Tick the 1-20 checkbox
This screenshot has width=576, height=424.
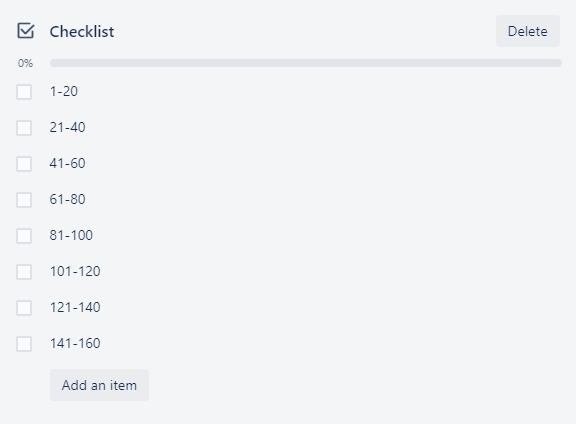point(24,92)
